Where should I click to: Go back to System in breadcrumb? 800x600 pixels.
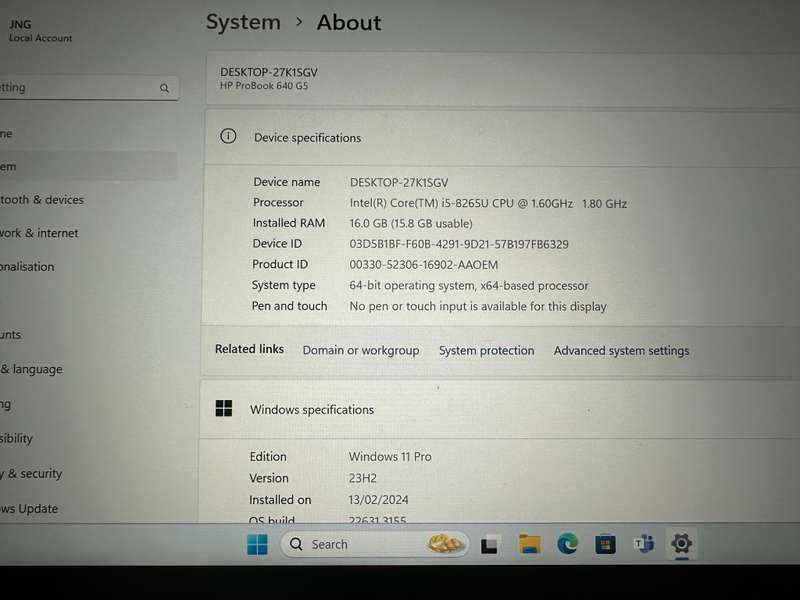tap(243, 22)
